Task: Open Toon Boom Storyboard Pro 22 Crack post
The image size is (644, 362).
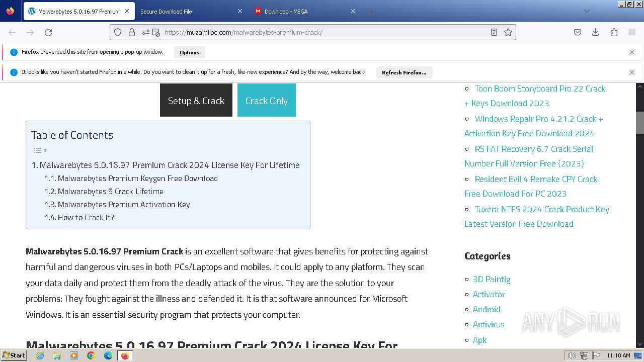Action: coord(535,96)
